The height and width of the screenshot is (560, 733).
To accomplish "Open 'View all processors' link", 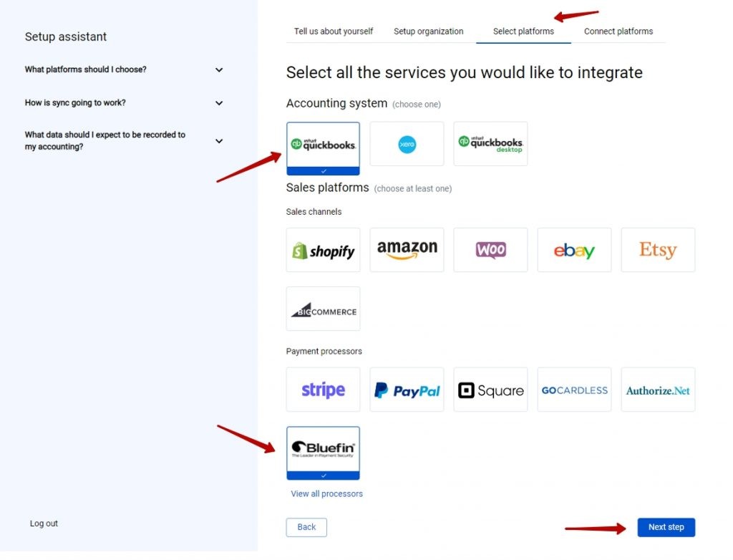I will click(x=326, y=493).
